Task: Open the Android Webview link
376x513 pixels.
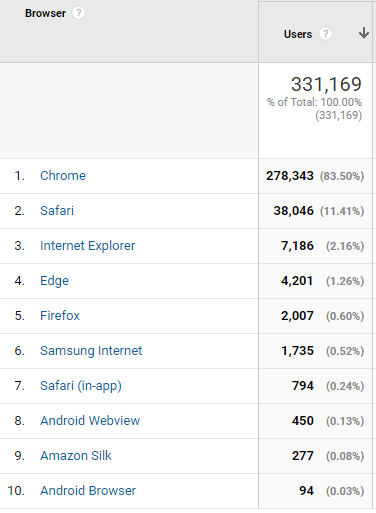Action: (x=90, y=421)
